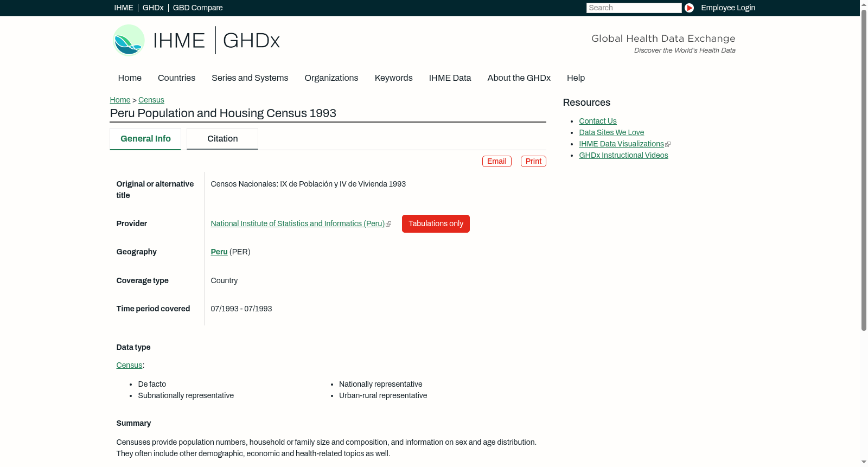Open the IHME Data menu

pyautogui.click(x=450, y=78)
